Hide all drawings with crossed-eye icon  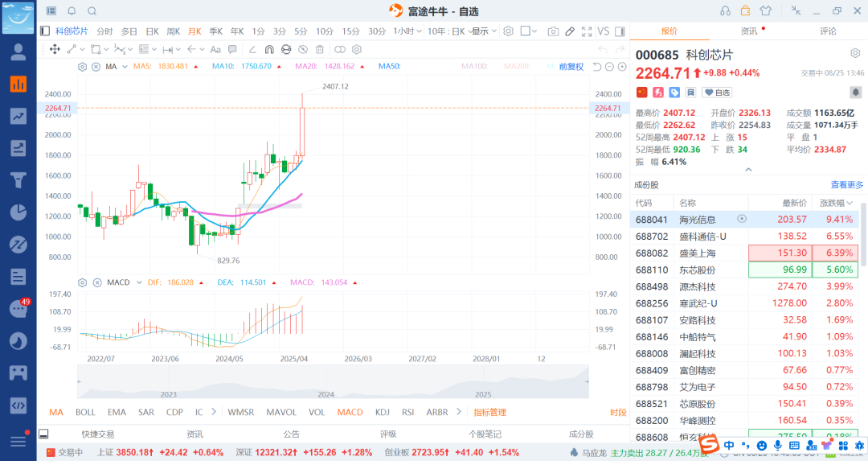(x=303, y=49)
